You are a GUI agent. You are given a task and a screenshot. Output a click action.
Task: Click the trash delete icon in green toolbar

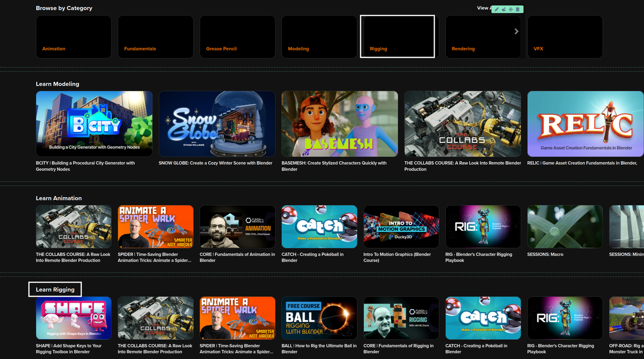click(518, 10)
